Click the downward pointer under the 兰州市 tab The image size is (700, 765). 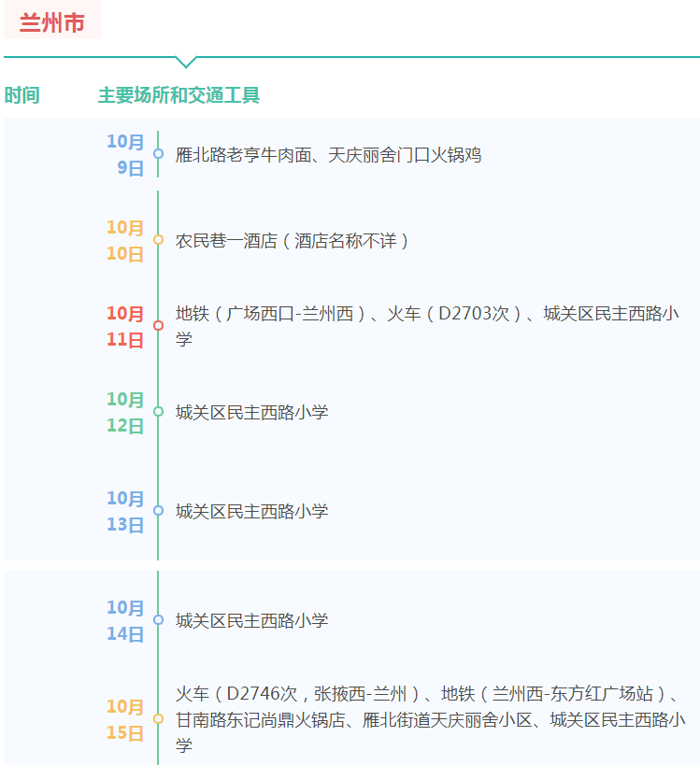tap(186, 62)
